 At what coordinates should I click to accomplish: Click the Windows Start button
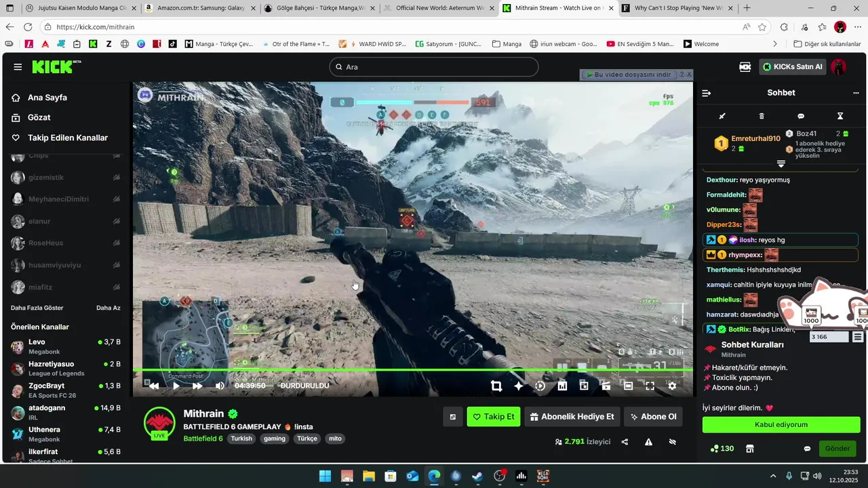point(325,476)
